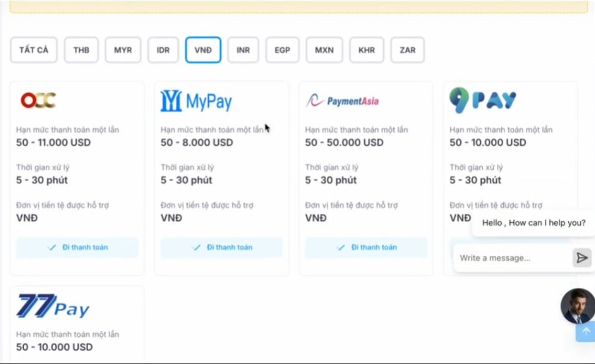
Task: Click the MyPay logo
Action: (196, 101)
